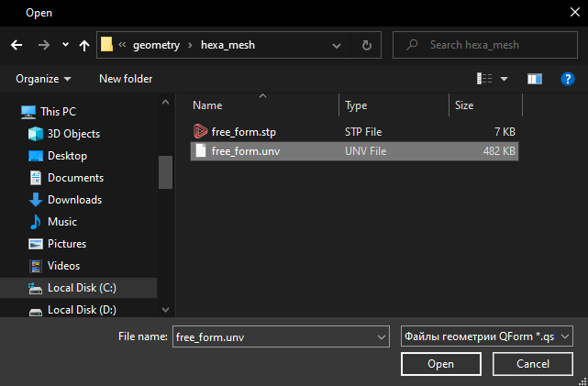Click the Back navigation arrow
Screen dimensions: 588x386
coord(16,44)
